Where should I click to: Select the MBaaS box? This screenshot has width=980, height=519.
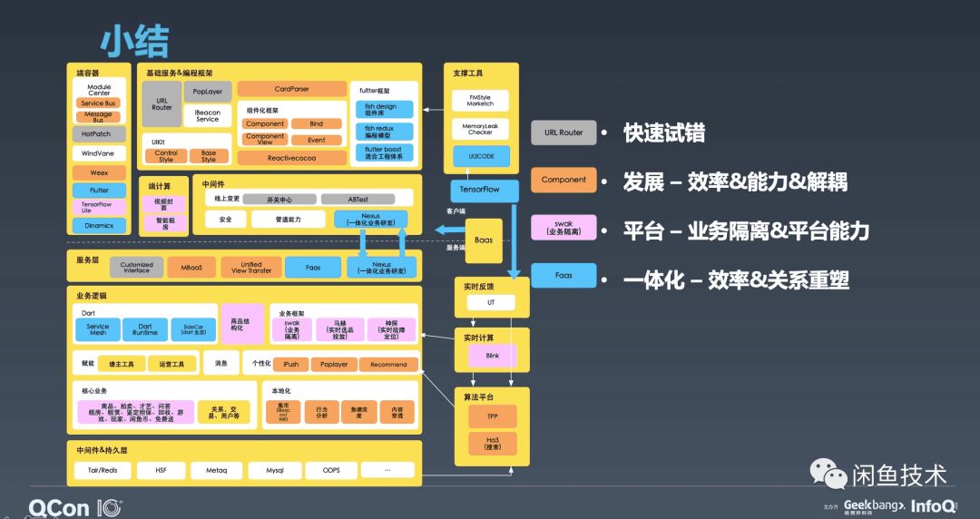[x=191, y=268]
